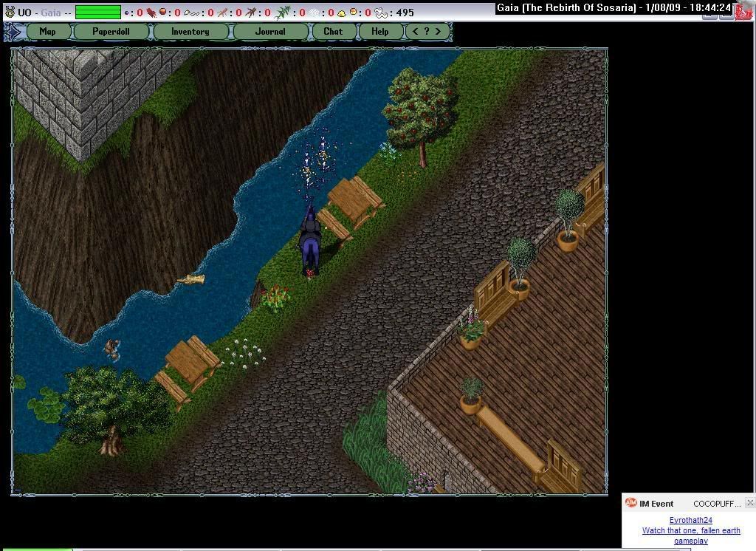Click the black pearl reagent counter icon
Image resolution: width=756 pixels, height=551 pixels.
point(126,13)
